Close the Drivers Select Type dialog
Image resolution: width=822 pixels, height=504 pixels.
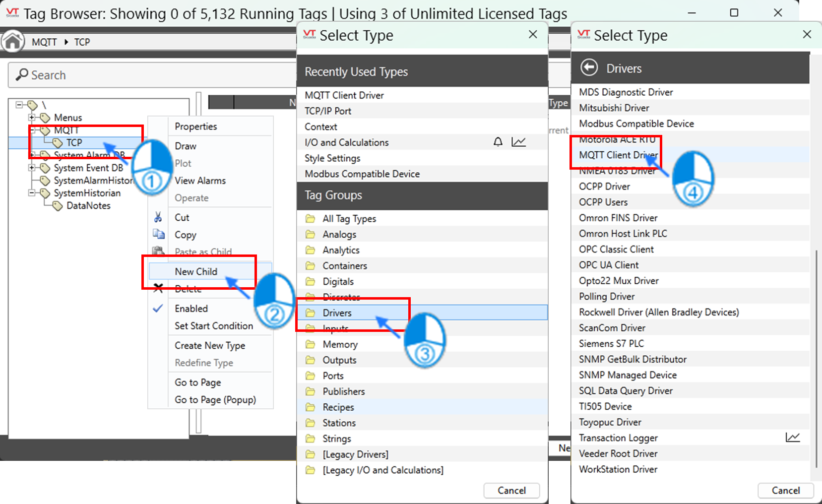click(x=807, y=34)
